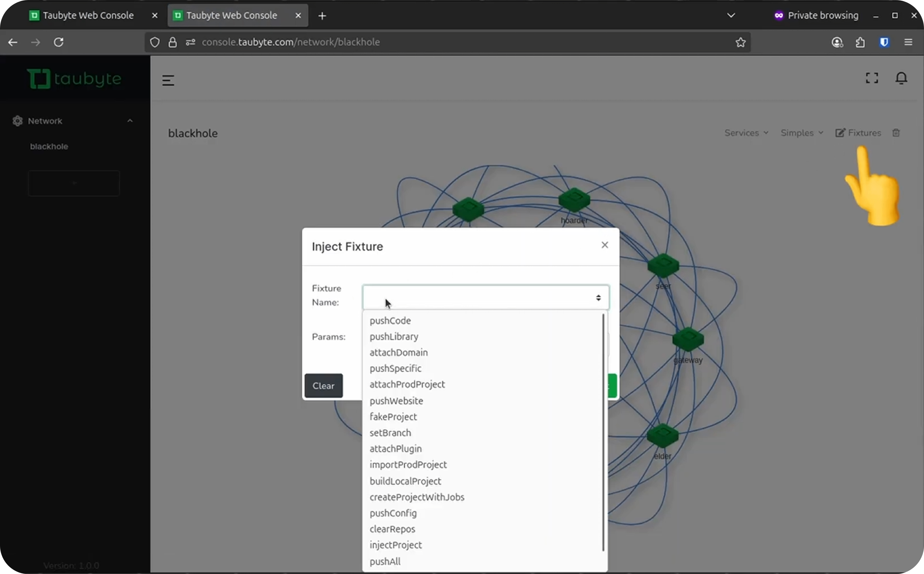
Task: Click the reload page icon
Action: pyautogui.click(x=58, y=42)
